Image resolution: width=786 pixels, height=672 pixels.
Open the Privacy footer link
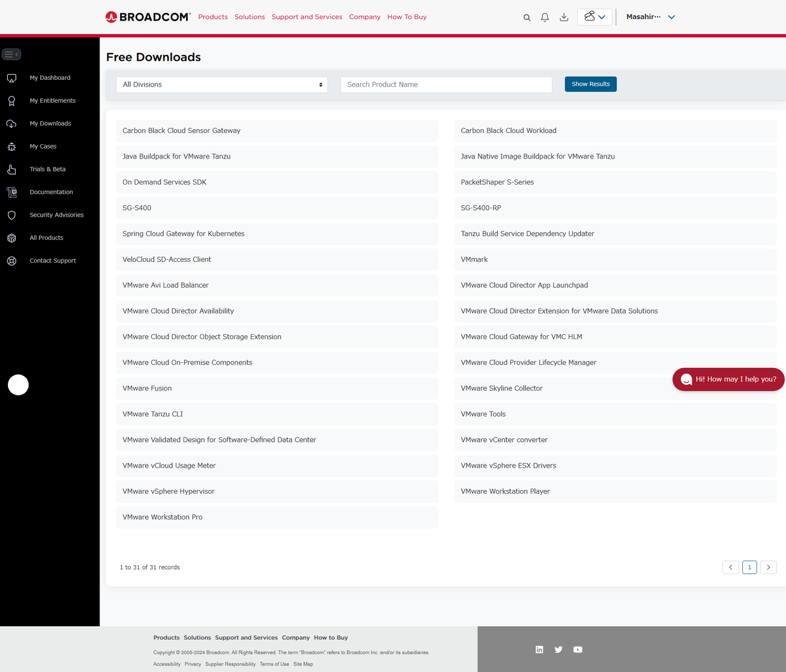193,664
